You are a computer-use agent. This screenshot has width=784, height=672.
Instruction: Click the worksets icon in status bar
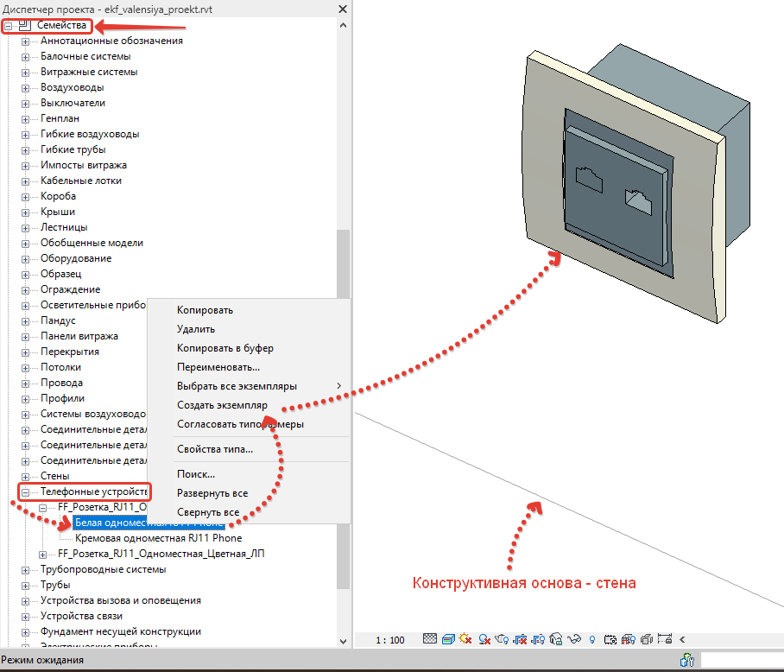pos(687,661)
